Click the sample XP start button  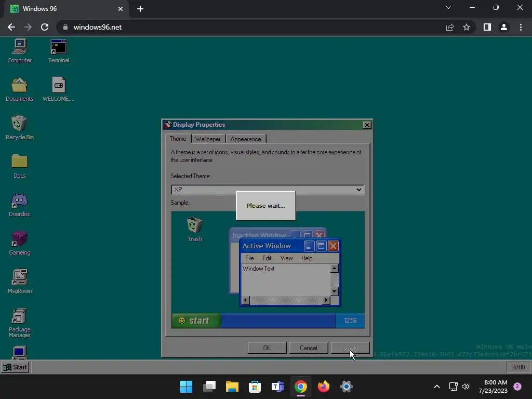tap(196, 321)
